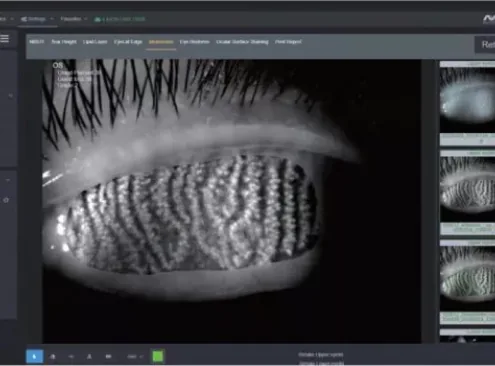Switch to the Lipid Layer tab
The height and width of the screenshot is (366, 495).
coord(95,42)
